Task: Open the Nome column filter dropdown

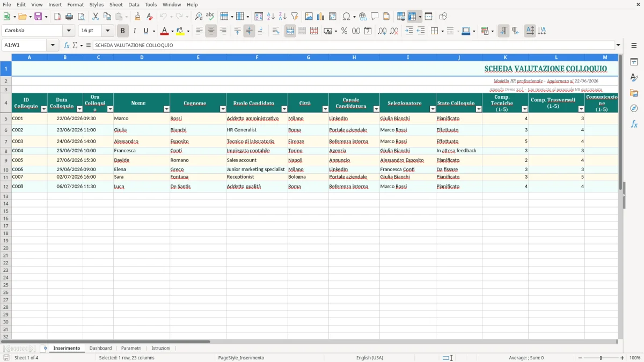Action: (166, 109)
